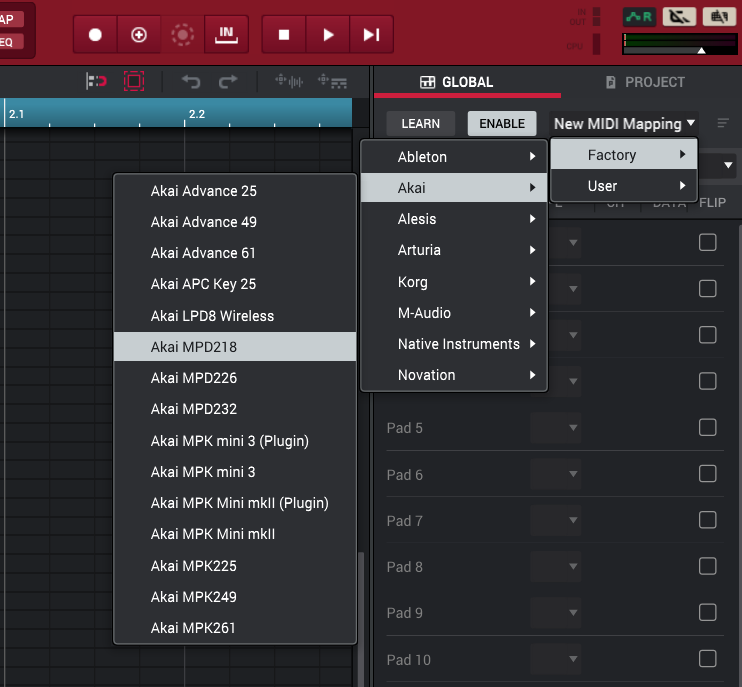
Task: Open the Akai manufacturer submenu
Action: pos(454,188)
